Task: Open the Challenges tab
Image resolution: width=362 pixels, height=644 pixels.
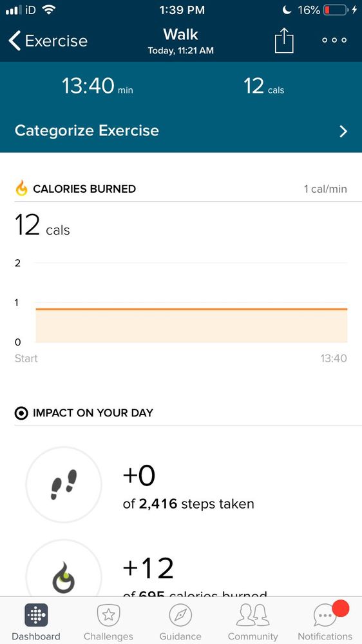Action: pyautogui.click(x=108, y=621)
